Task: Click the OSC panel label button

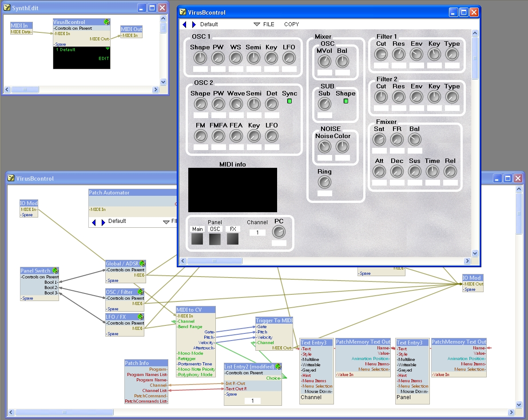Action: coord(215,229)
